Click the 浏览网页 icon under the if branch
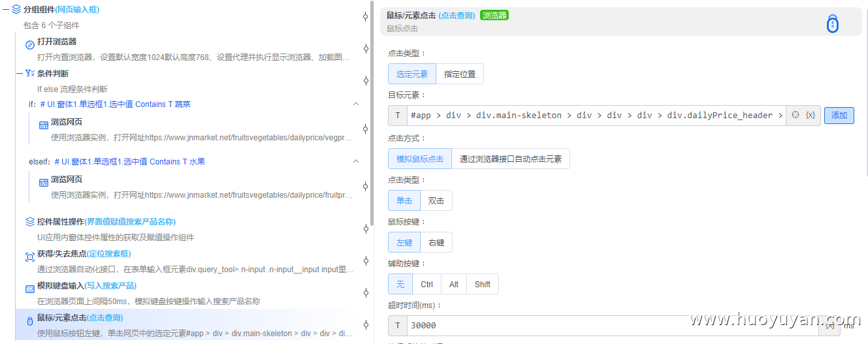This screenshot has width=868, height=344. (x=43, y=125)
